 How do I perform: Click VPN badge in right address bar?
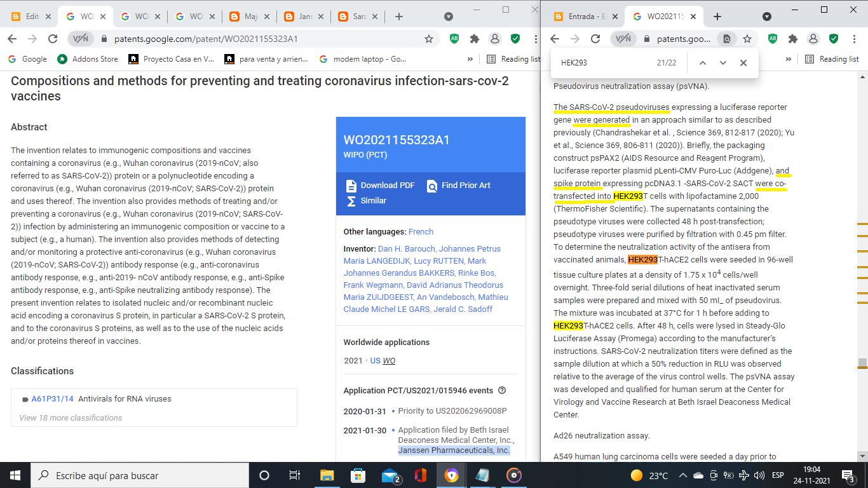[623, 39]
